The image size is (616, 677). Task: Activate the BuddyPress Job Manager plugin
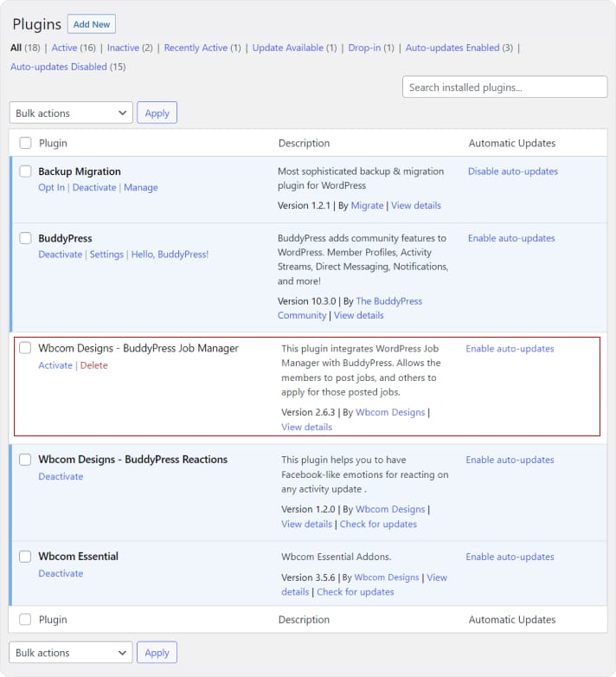55,365
